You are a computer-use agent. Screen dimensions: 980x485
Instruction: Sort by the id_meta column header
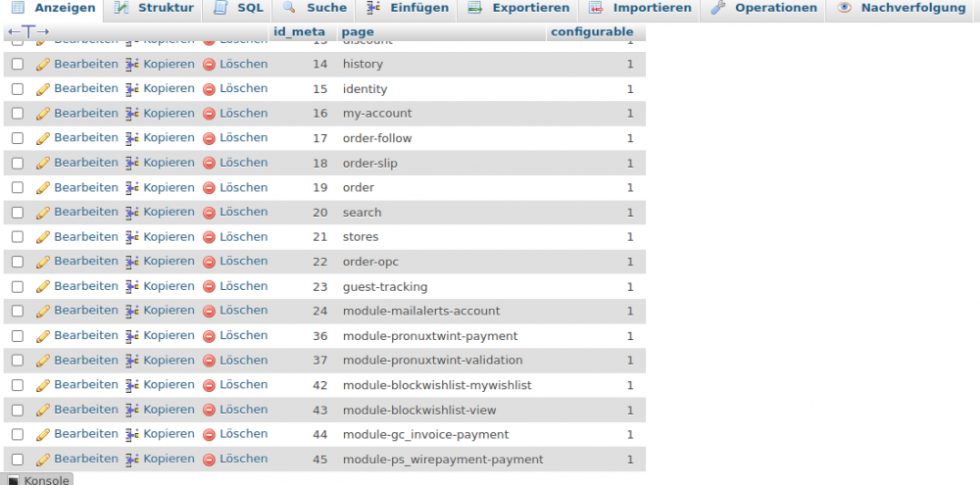pos(299,32)
